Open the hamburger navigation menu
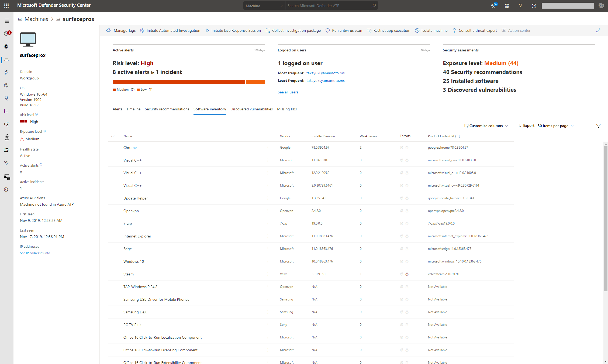The height and width of the screenshot is (364, 608). click(x=7, y=21)
